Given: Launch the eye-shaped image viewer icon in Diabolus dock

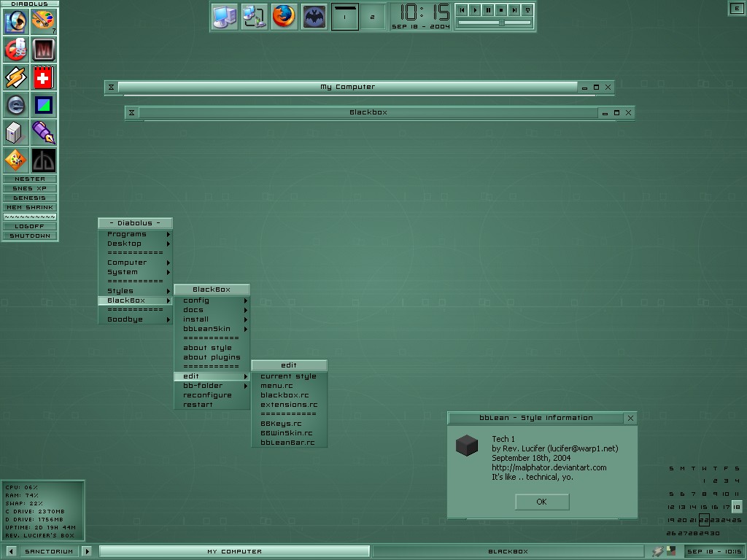Looking at the screenshot, I should pyautogui.click(x=16, y=21).
